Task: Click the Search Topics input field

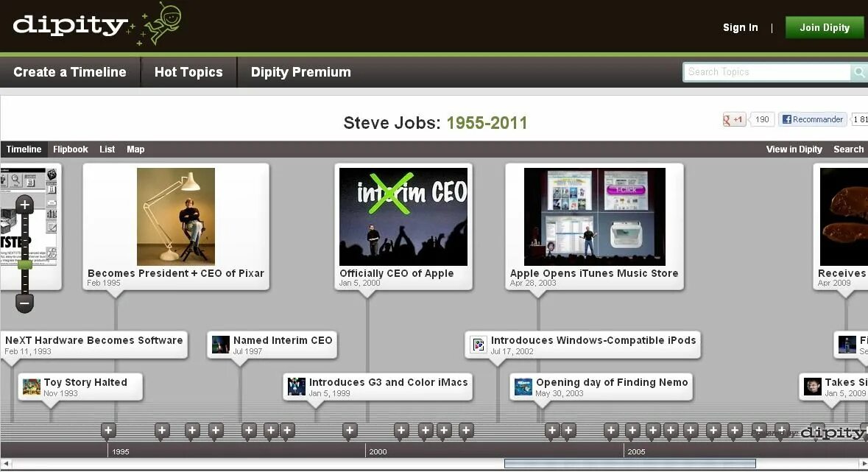Action: 767,72
